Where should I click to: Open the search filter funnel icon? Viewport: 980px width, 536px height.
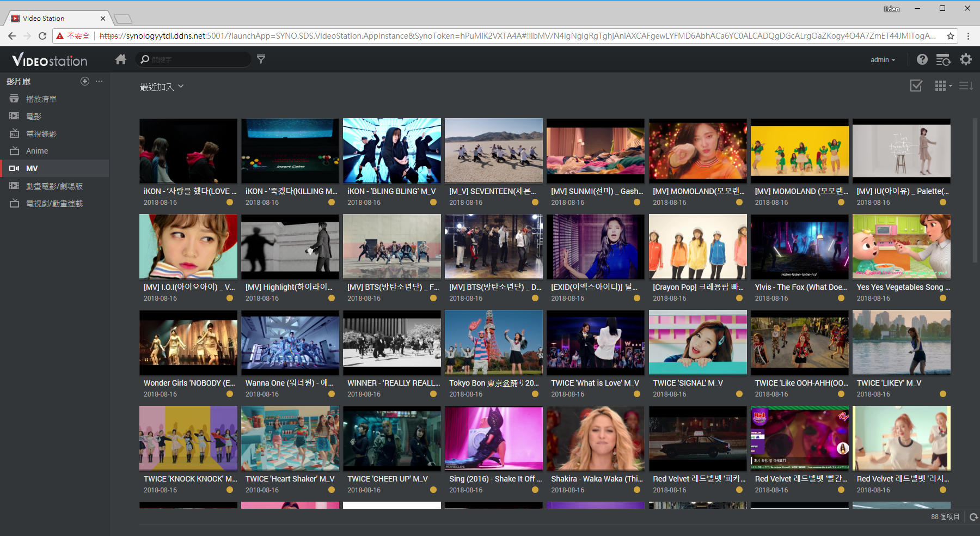(x=261, y=59)
